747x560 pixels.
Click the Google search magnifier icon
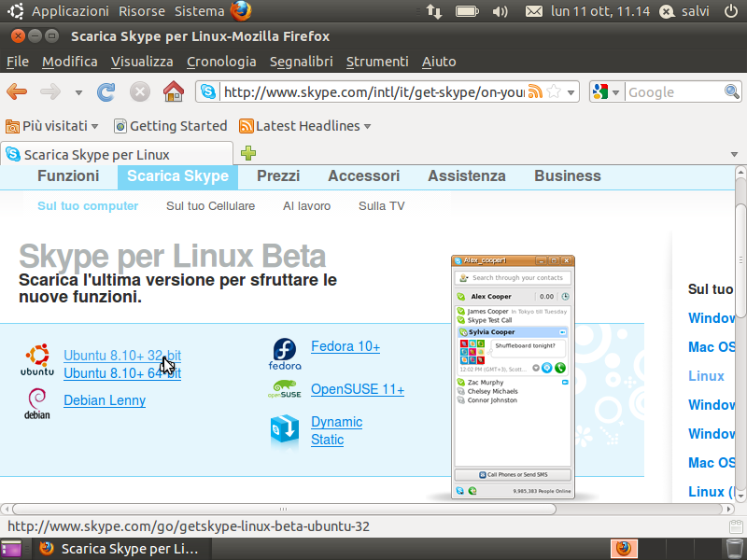[732, 91]
